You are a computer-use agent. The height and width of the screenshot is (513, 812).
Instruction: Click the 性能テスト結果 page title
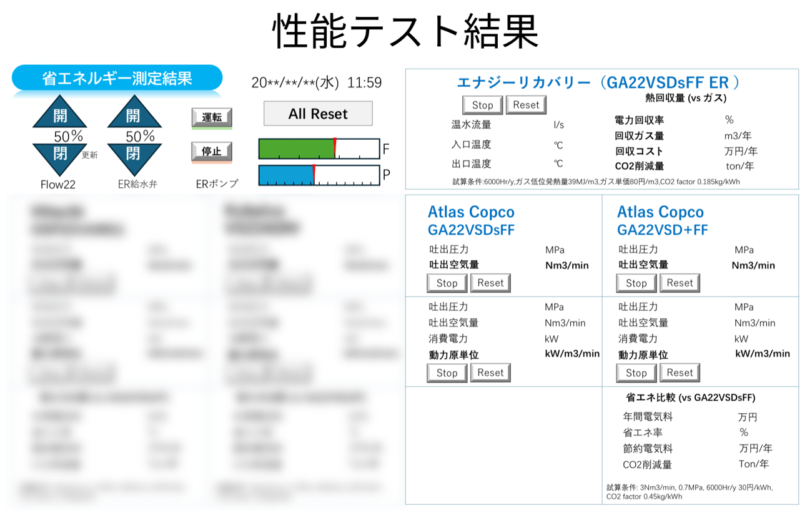click(405, 32)
